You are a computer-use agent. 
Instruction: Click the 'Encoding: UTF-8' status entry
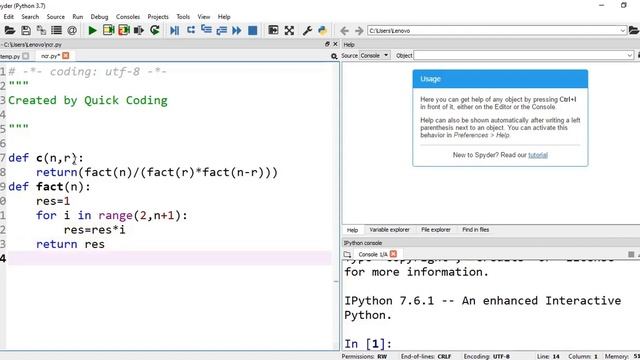tap(487, 356)
